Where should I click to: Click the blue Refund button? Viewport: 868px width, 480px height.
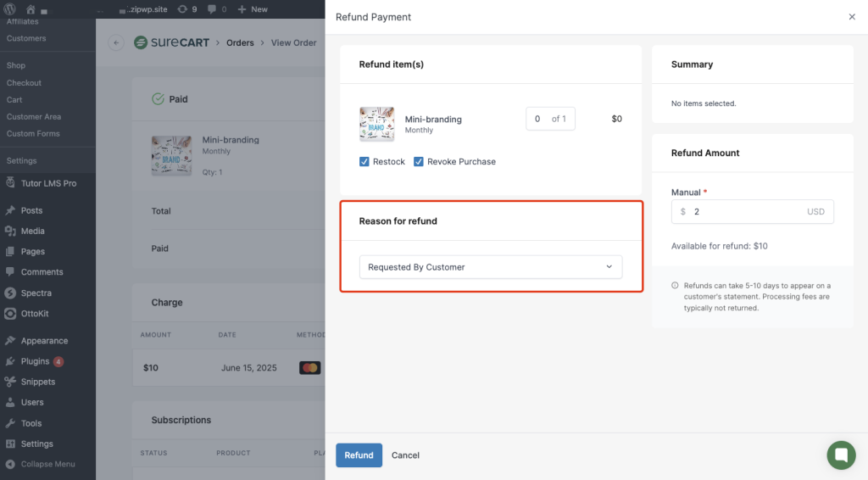point(359,455)
